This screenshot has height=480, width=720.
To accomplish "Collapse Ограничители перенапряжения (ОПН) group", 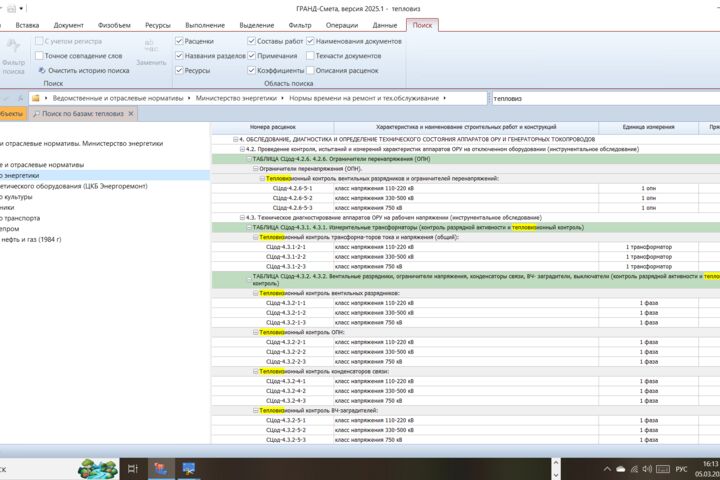I will (x=256, y=169).
